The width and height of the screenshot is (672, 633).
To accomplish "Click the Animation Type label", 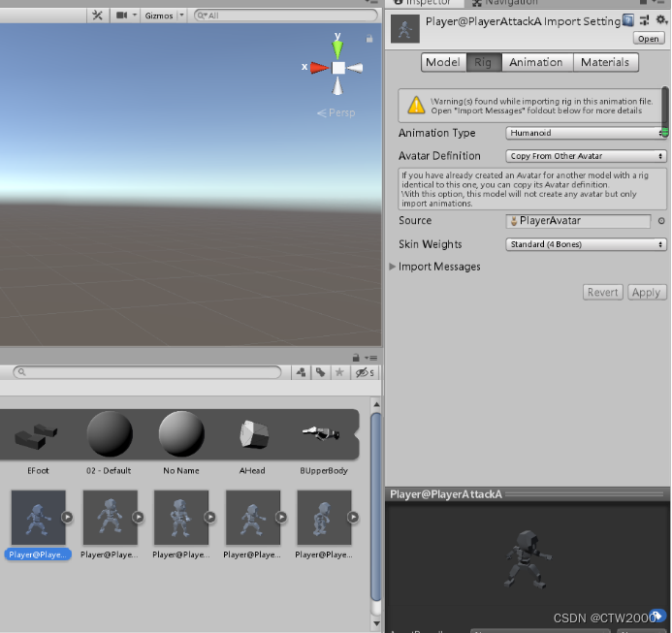I will click(x=436, y=133).
